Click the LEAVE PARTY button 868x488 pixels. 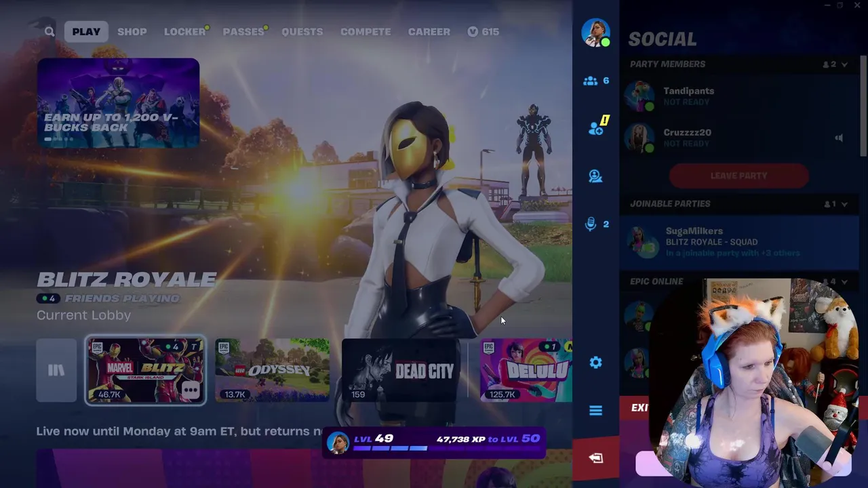pyautogui.click(x=738, y=176)
